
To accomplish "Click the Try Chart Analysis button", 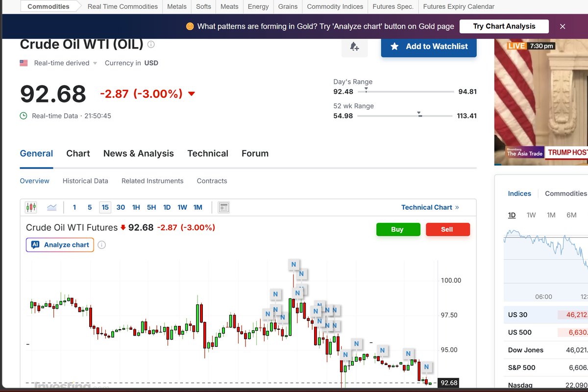I will click(504, 26).
